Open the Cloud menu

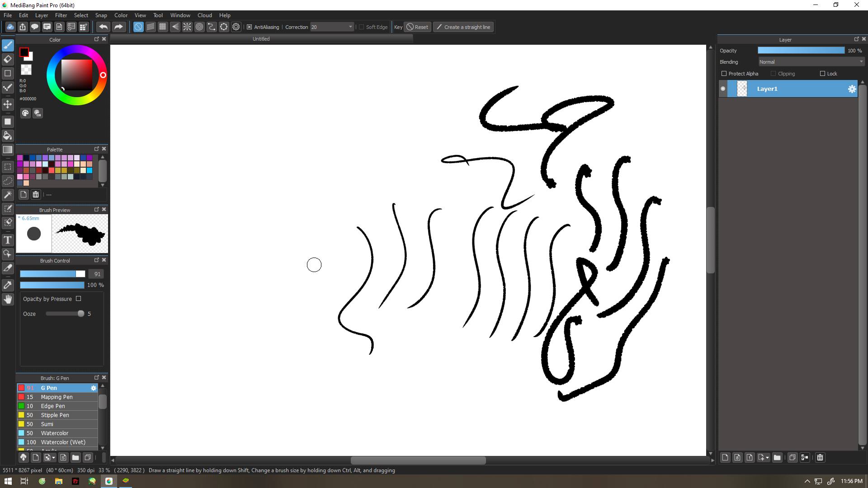tap(205, 15)
